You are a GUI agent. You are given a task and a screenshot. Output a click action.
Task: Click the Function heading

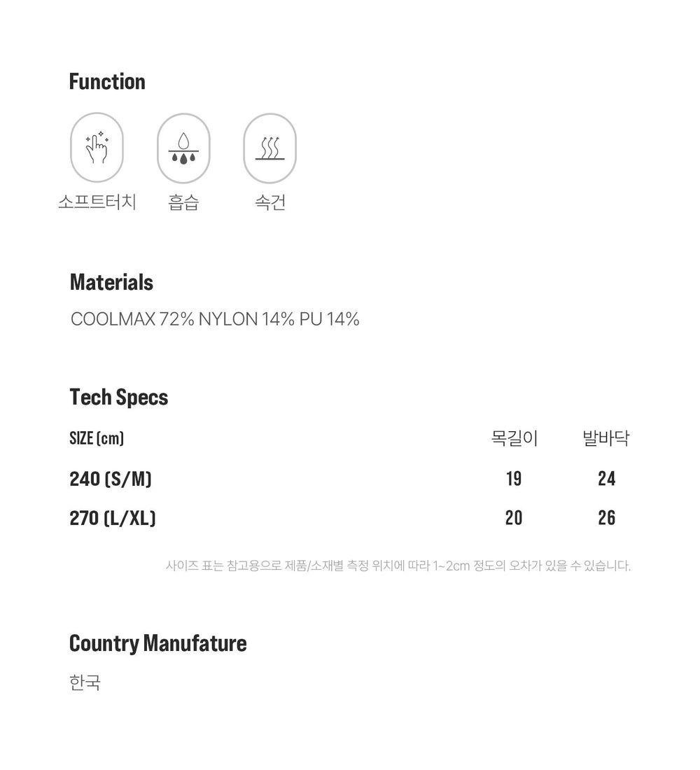pos(107,81)
